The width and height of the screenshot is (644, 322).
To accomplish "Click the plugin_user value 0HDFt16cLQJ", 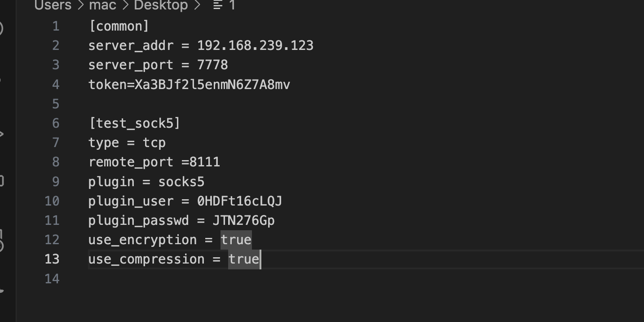I will 239,201.
